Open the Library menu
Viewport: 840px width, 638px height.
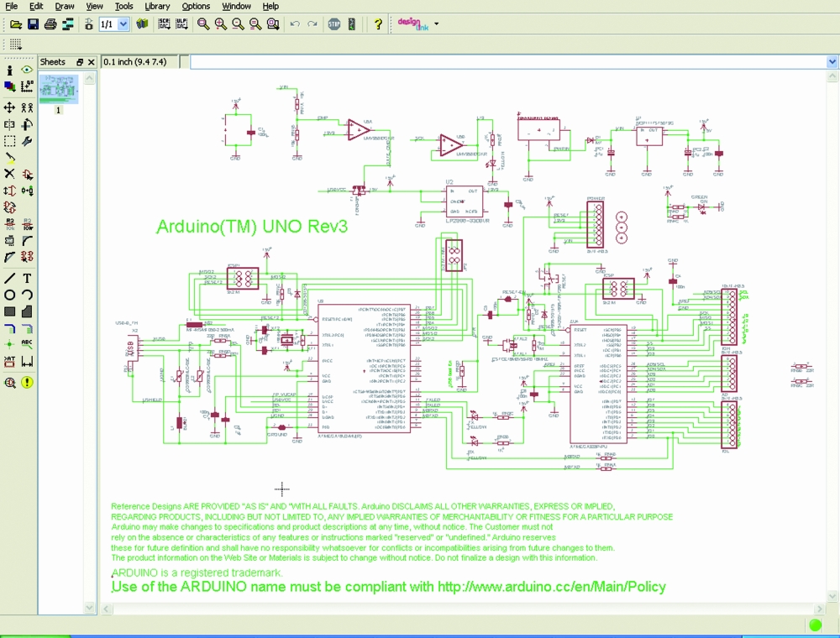157,6
